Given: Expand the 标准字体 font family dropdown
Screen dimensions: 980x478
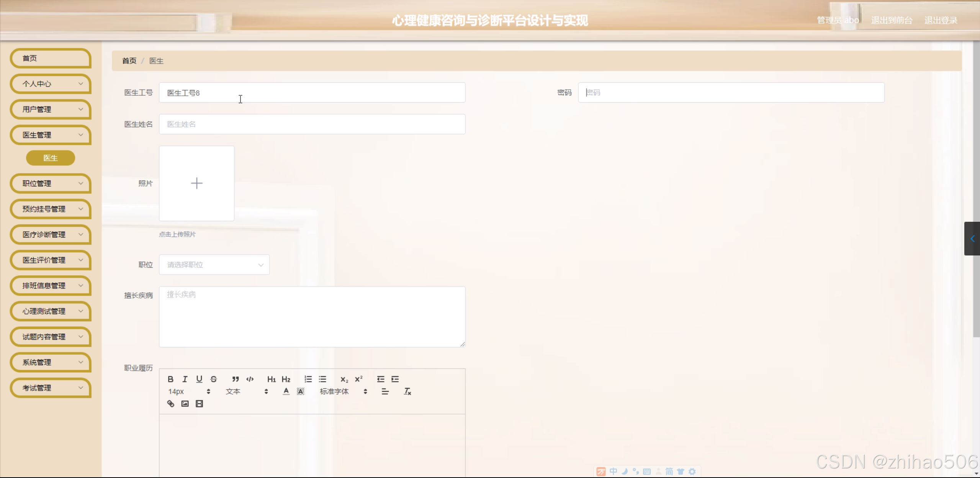Looking at the screenshot, I should 343,391.
